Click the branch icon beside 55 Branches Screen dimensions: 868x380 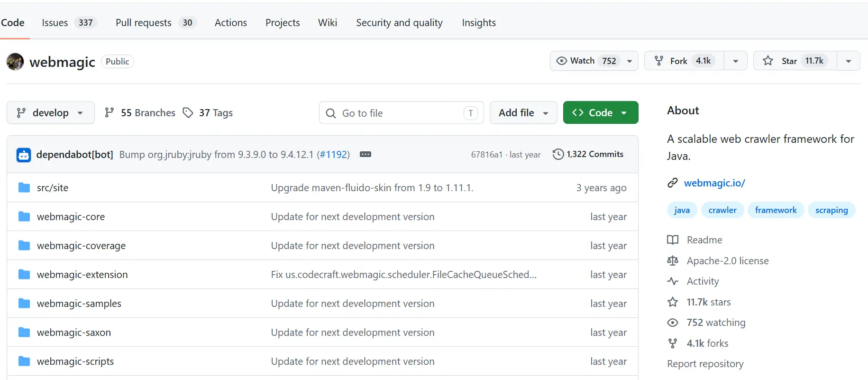110,112
